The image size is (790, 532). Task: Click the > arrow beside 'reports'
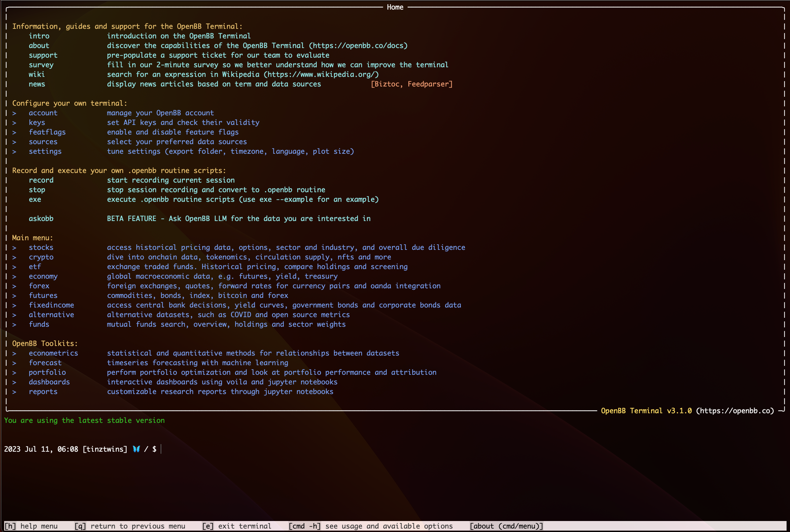coord(14,392)
